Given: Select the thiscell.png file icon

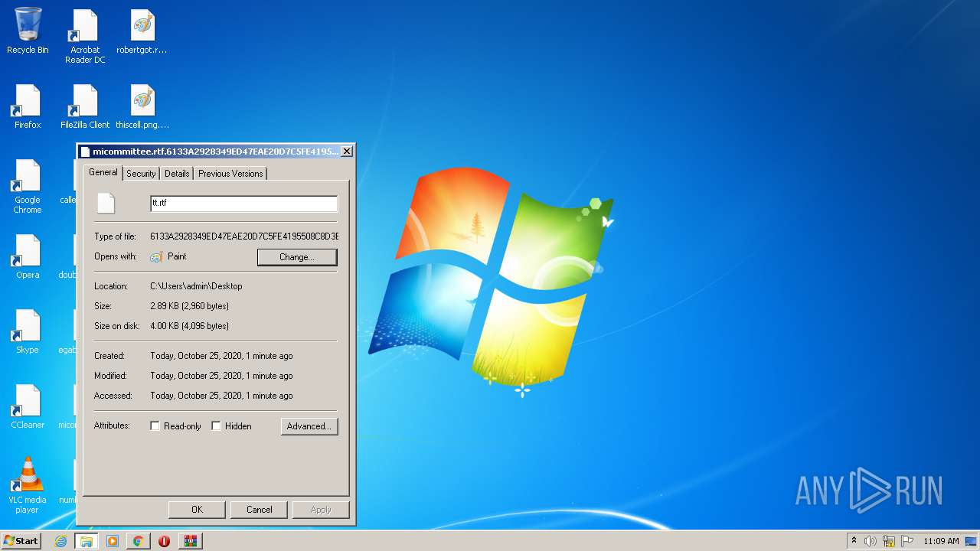Looking at the screenshot, I should (142, 106).
